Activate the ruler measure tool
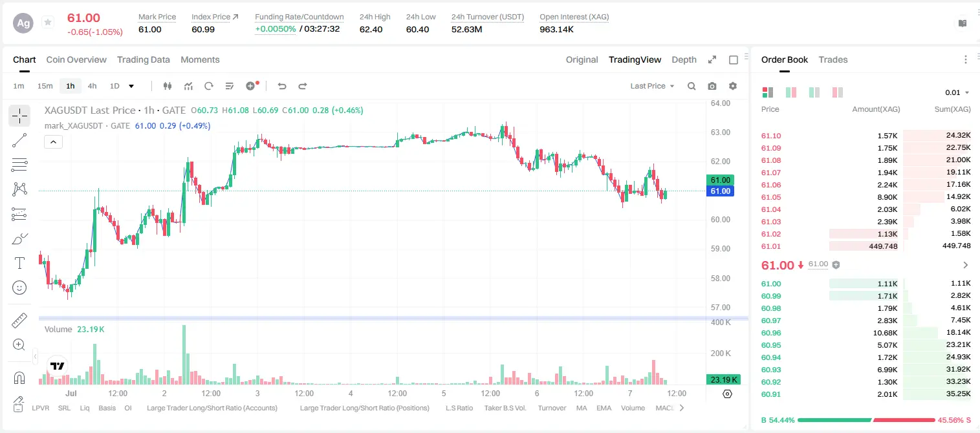This screenshot has height=433, width=980. point(19,320)
